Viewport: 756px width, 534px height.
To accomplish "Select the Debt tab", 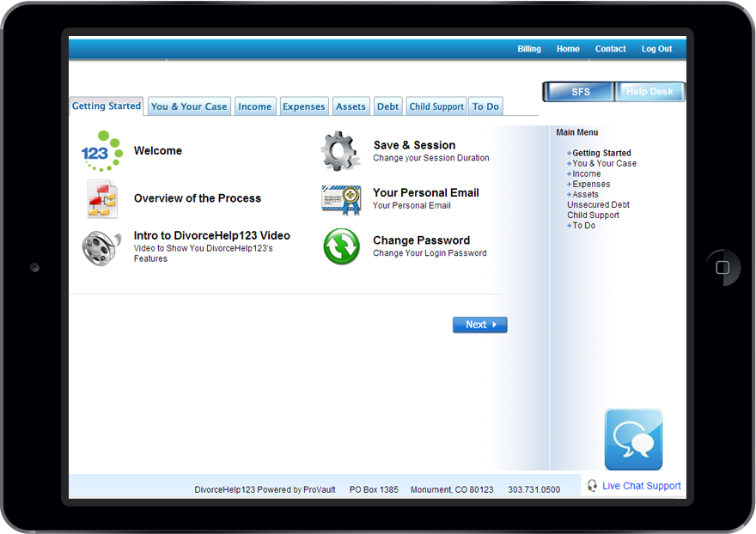I will pyautogui.click(x=387, y=106).
